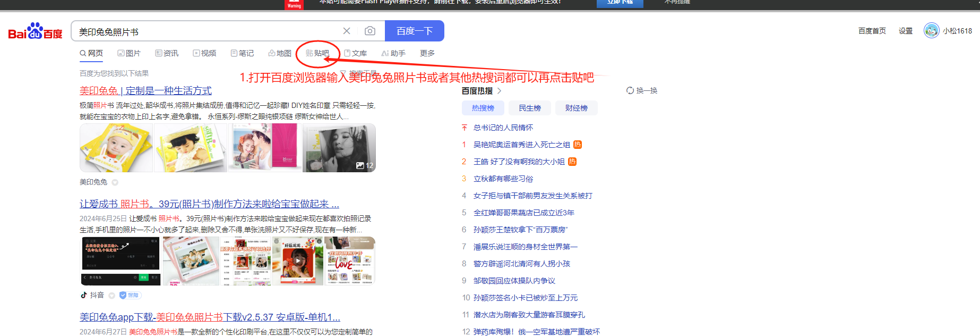This screenshot has height=336, width=980.
Task: Clear the search box with the X icon
Action: [347, 31]
